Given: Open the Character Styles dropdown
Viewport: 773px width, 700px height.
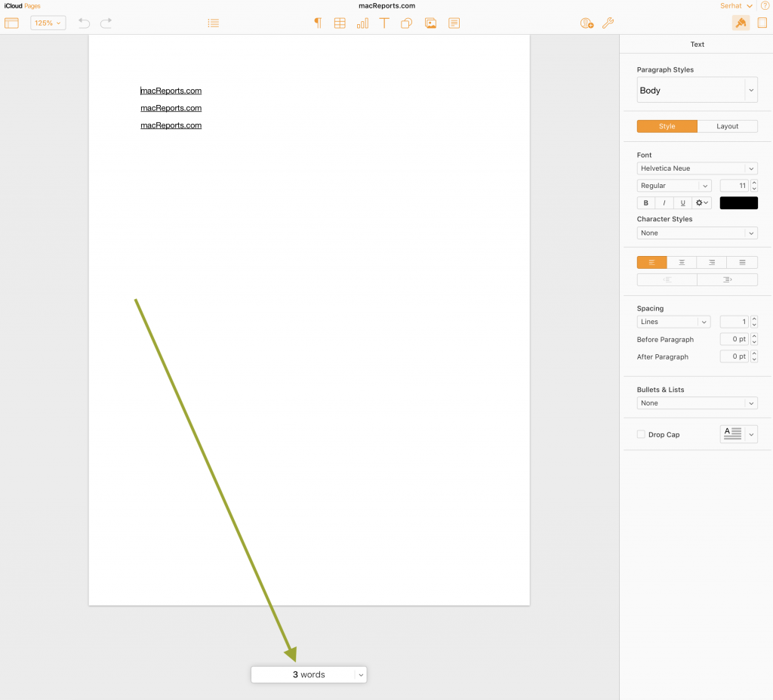Looking at the screenshot, I should click(697, 233).
